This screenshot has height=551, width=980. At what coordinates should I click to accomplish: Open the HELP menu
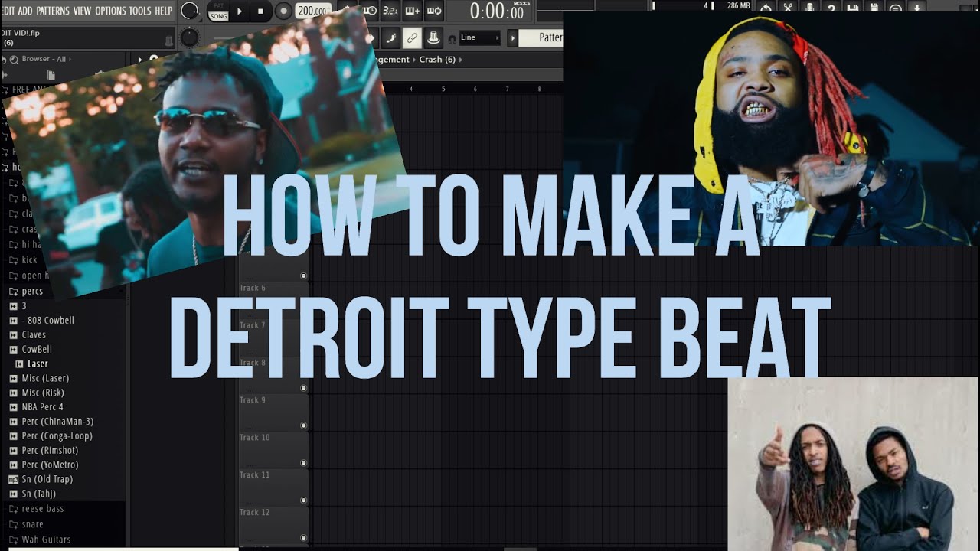pyautogui.click(x=164, y=11)
